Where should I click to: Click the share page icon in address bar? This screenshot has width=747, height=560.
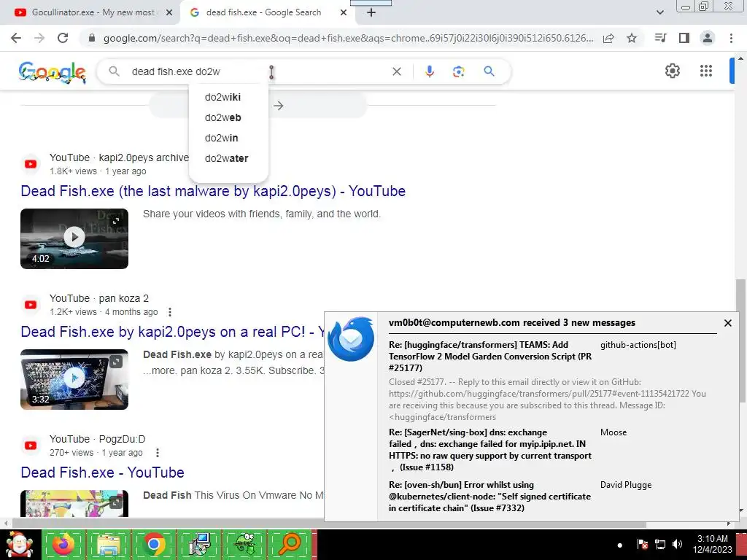(x=608, y=38)
